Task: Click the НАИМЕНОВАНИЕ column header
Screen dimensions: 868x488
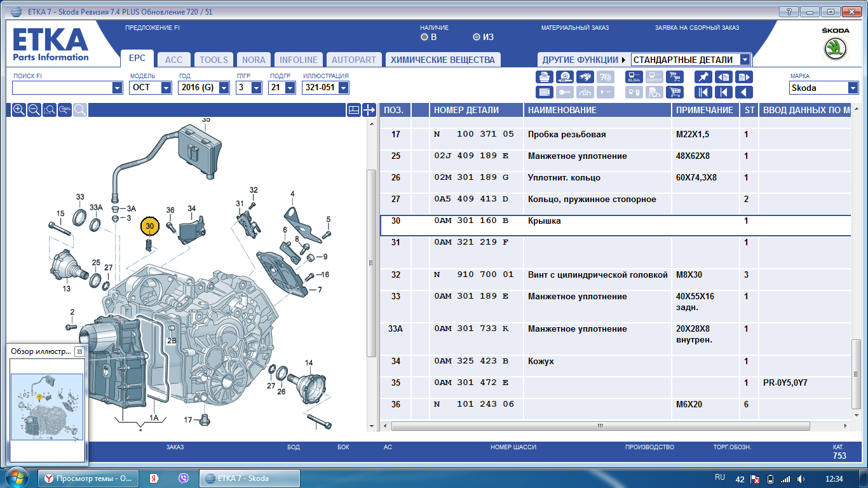Action: 597,110
